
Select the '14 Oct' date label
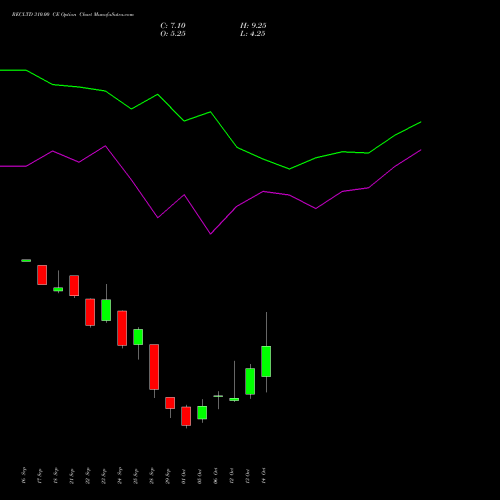click(264, 475)
